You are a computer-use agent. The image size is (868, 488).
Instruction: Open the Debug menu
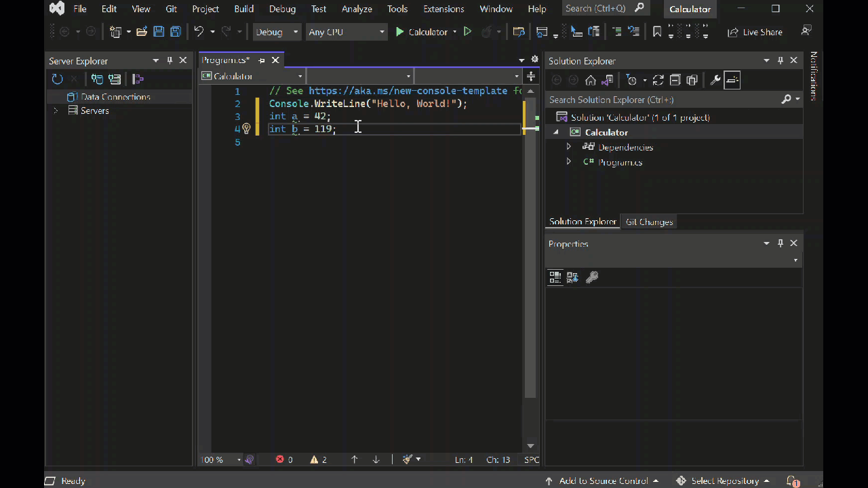tap(282, 9)
